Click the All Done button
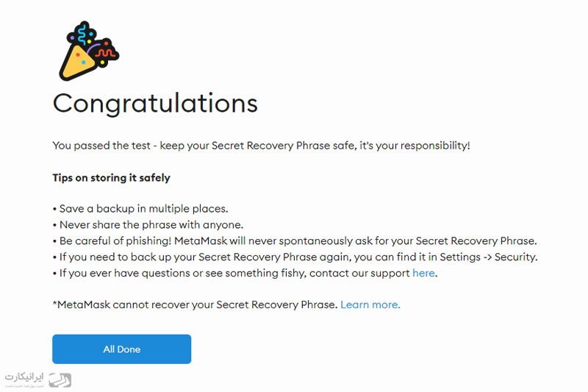 coord(121,349)
